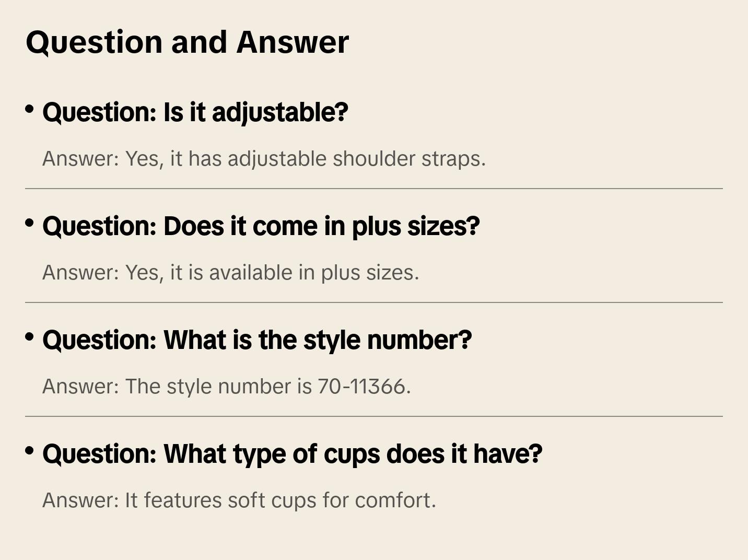Click the style number value 70-11366
This screenshot has width=748, height=560.
364,387
